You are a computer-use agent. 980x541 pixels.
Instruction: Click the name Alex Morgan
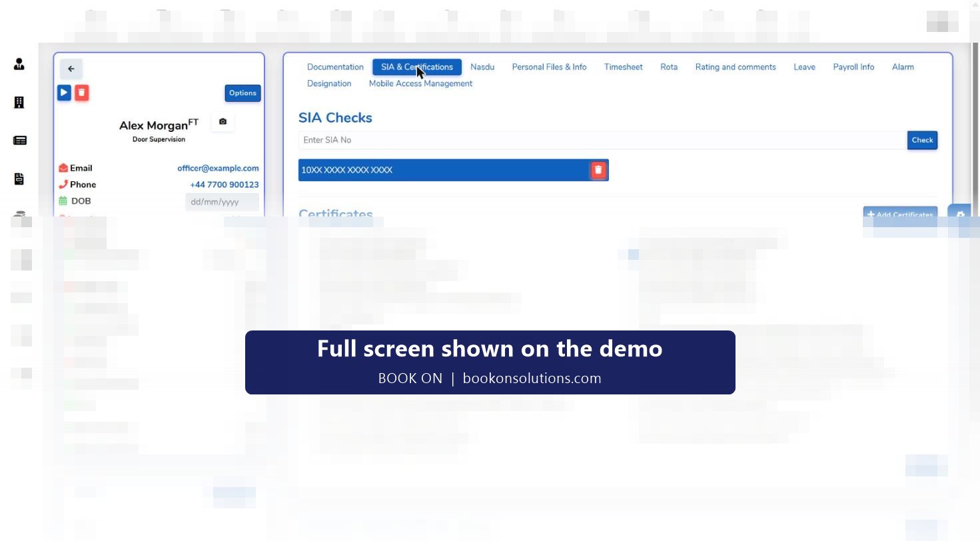click(x=154, y=125)
